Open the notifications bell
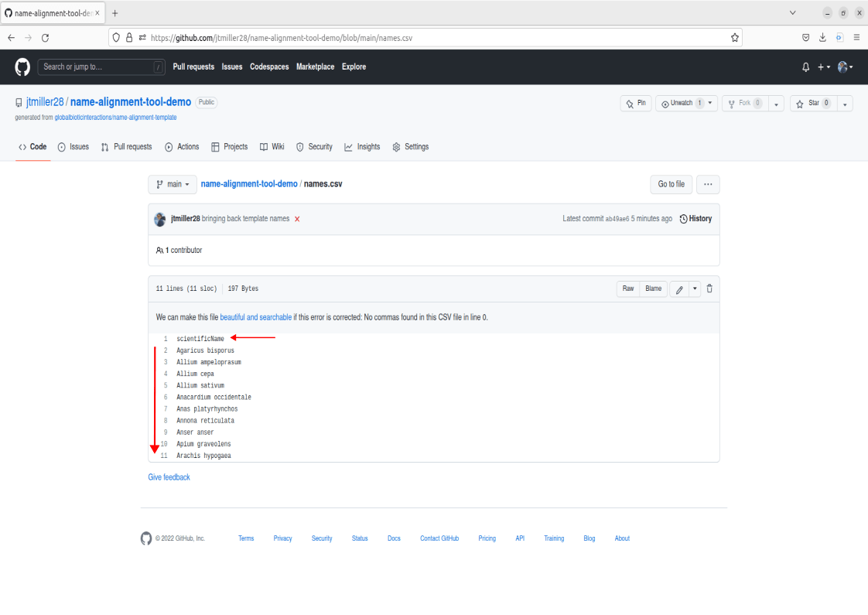Viewport: 868px width, 615px height. coord(805,67)
